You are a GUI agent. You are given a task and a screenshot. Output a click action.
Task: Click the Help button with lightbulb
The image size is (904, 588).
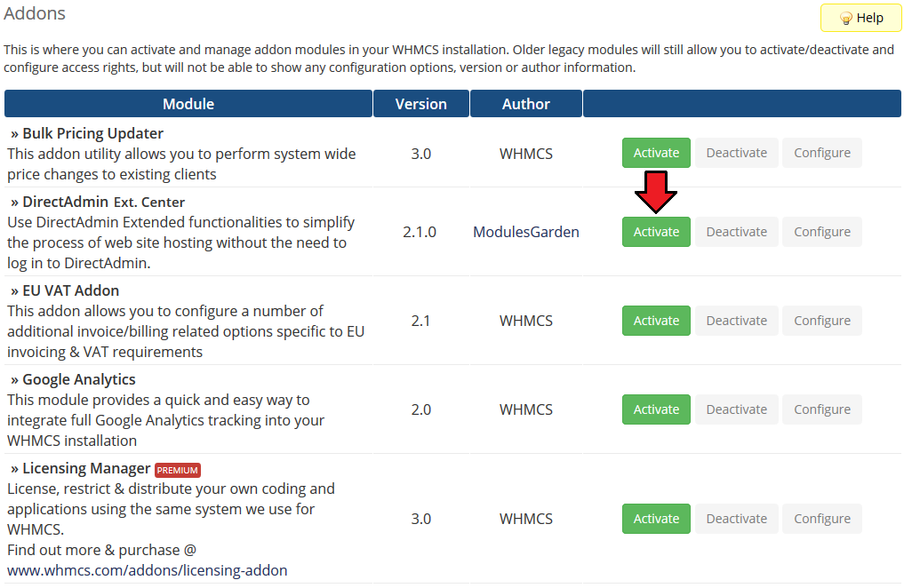coord(860,18)
